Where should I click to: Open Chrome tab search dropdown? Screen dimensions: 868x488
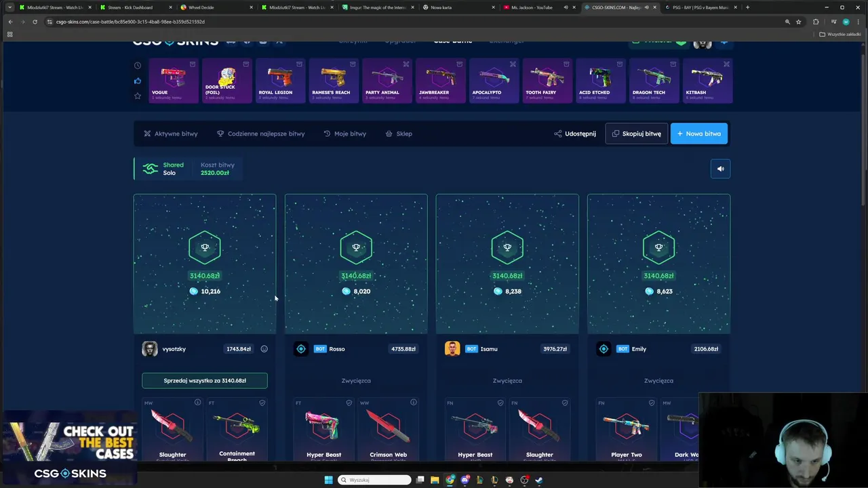[9, 7]
